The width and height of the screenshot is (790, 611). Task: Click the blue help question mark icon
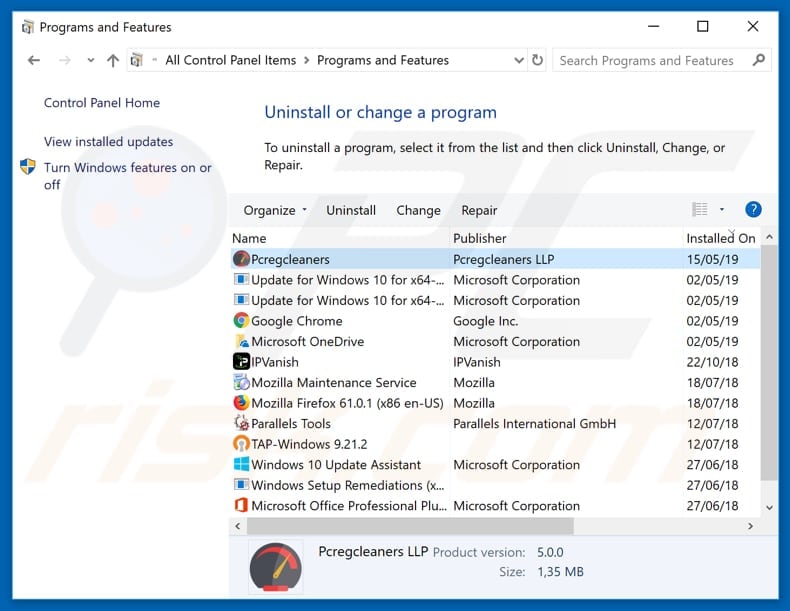click(753, 209)
